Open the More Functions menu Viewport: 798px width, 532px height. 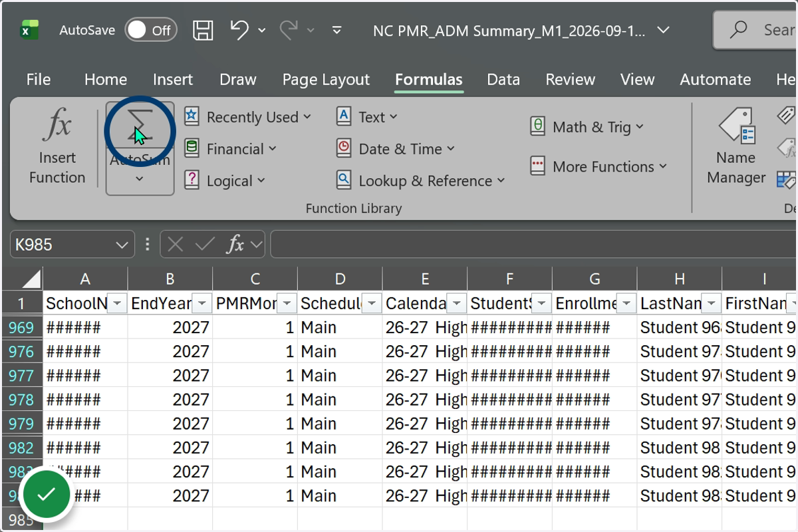click(x=598, y=167)
